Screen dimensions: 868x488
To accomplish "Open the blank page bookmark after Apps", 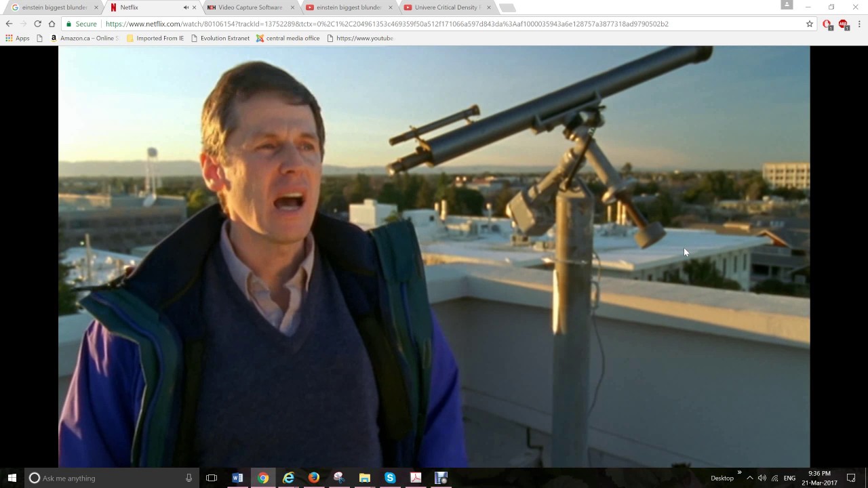I will tap(40, 39).
